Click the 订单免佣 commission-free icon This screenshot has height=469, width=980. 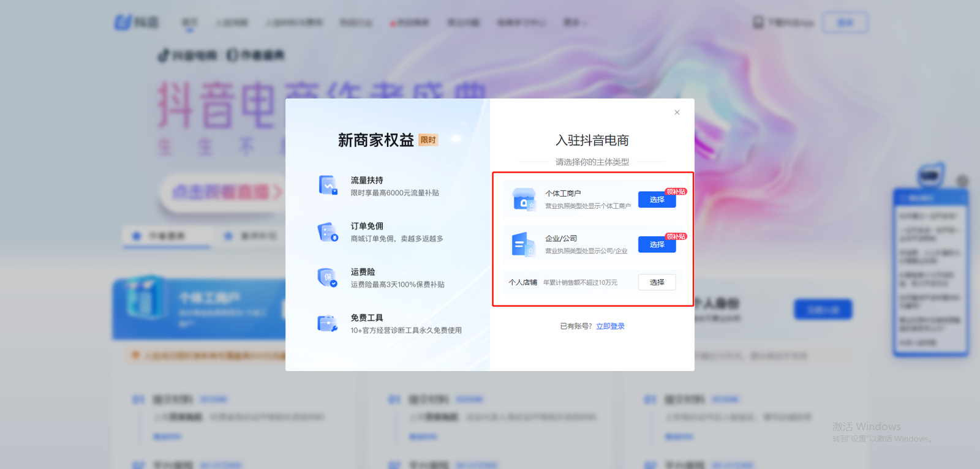coord(328,232)
